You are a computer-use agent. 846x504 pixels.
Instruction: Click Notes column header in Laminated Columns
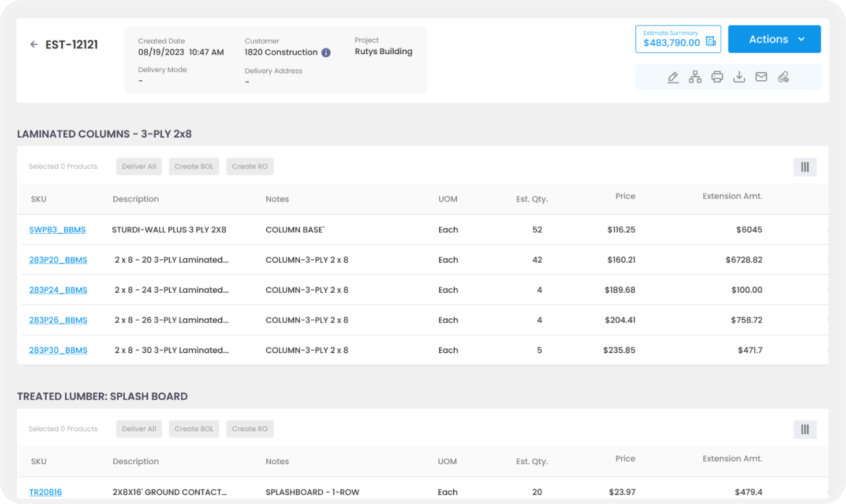[277, 199]
